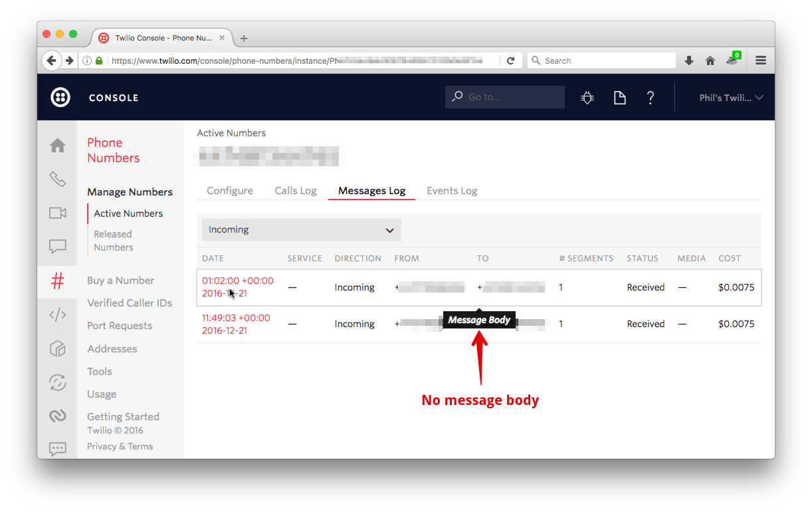Image resolution: width=812 pixels, height=512 pixels.
Task: Open the Phil's Twilio account dropdown
Action: tap(731, 98)
